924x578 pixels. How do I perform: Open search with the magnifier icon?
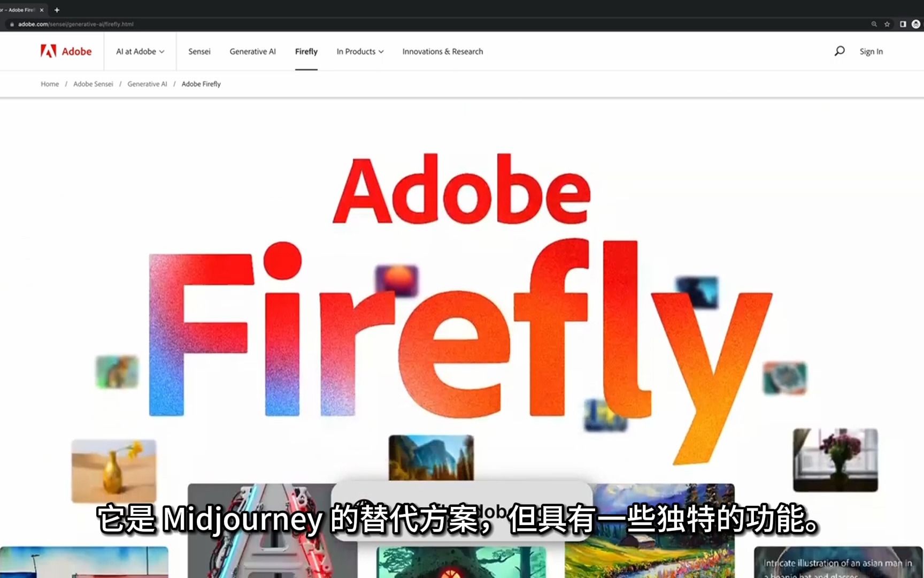(x=839, y=51)
